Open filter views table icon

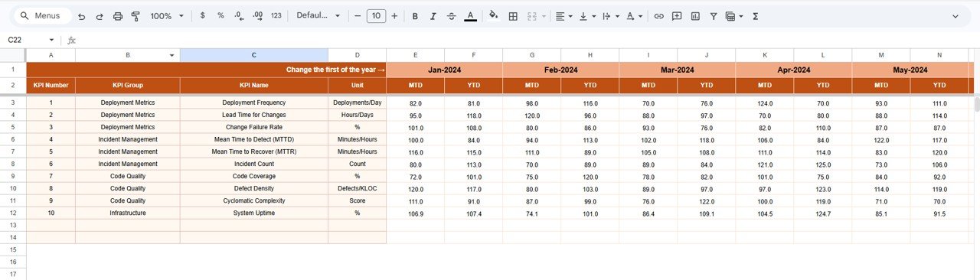click(730, 16)
